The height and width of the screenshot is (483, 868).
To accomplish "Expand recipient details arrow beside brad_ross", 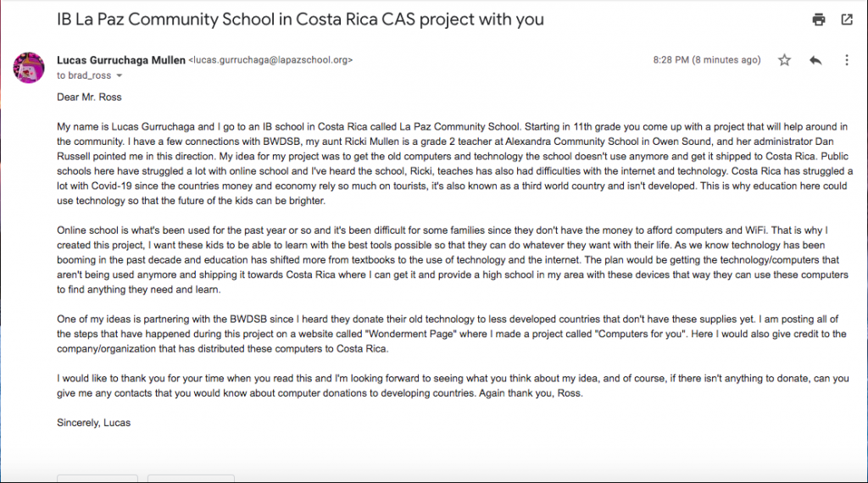I will click(x=119, y=76).
